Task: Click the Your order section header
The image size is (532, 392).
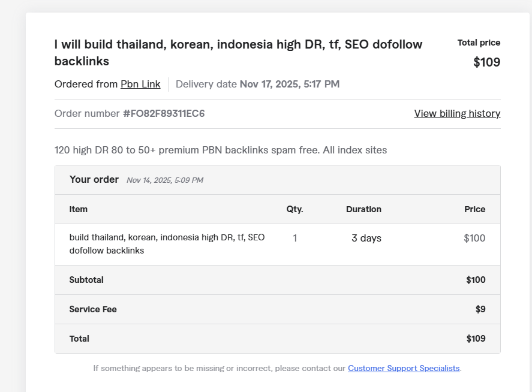Action: point(94,180)
